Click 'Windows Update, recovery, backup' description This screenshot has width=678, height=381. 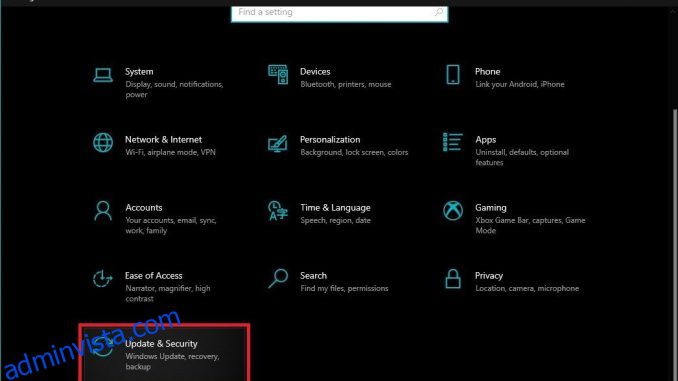tap(172, 362)
